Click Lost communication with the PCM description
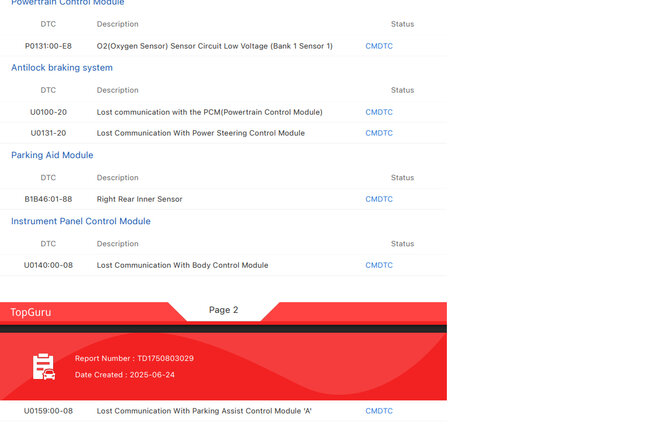Screen dimensions: 650x427 click(x=209, y=112)
